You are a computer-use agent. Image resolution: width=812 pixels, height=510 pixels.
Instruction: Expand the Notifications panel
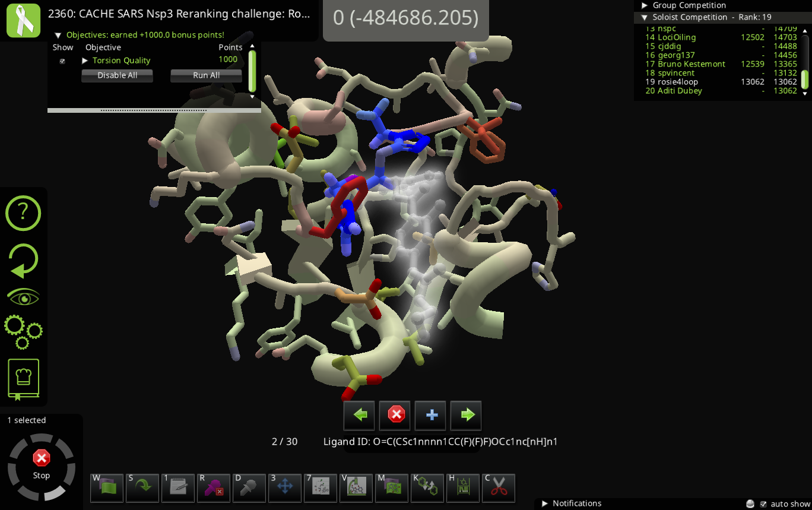point(545,503)
